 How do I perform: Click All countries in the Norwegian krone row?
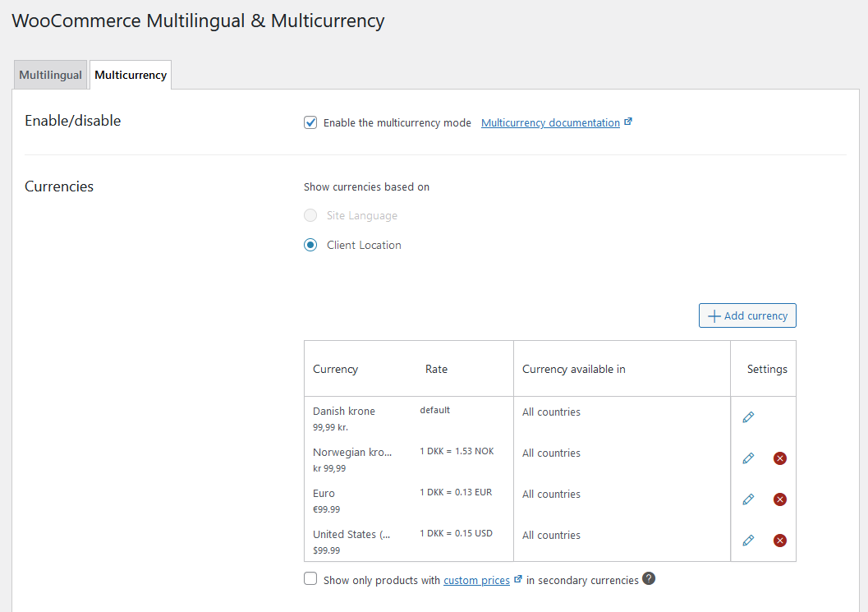(x=551, y=453)
